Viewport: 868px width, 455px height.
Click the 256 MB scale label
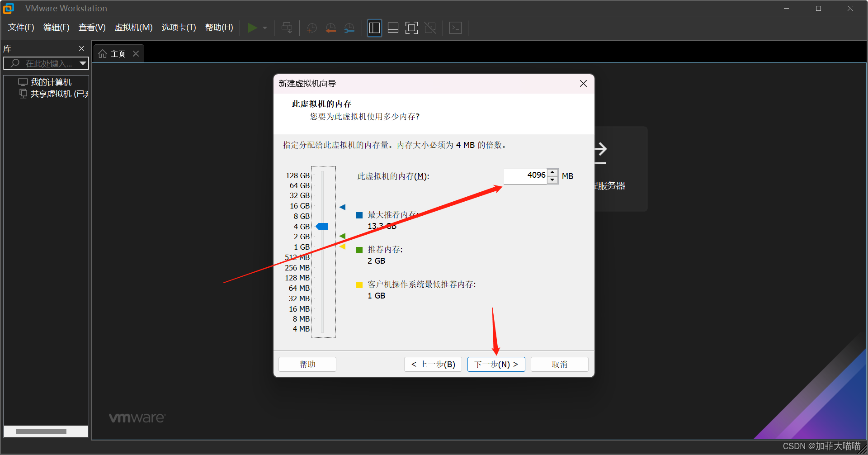(x=297, y=268)
